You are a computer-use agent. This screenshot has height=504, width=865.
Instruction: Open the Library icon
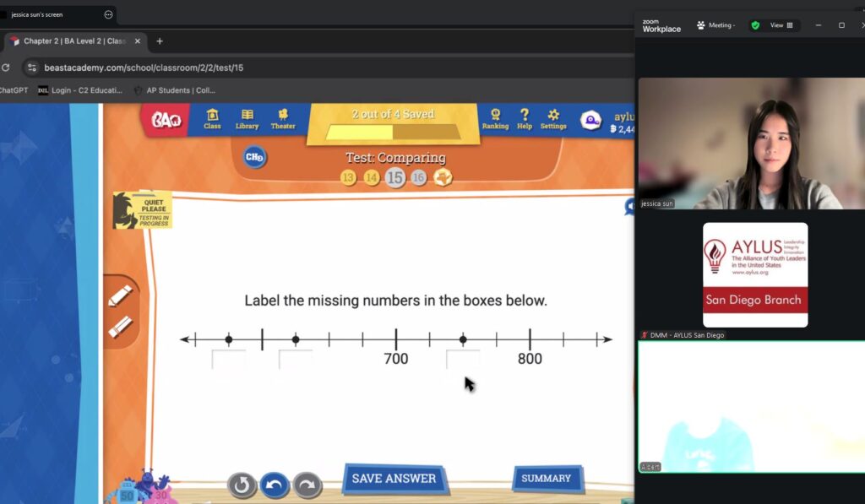point(247,119)
